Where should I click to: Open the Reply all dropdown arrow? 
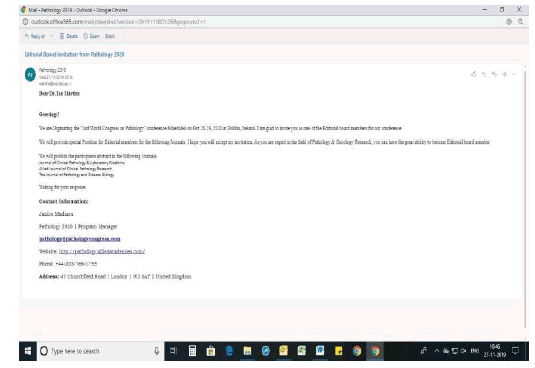pos(52,36)
